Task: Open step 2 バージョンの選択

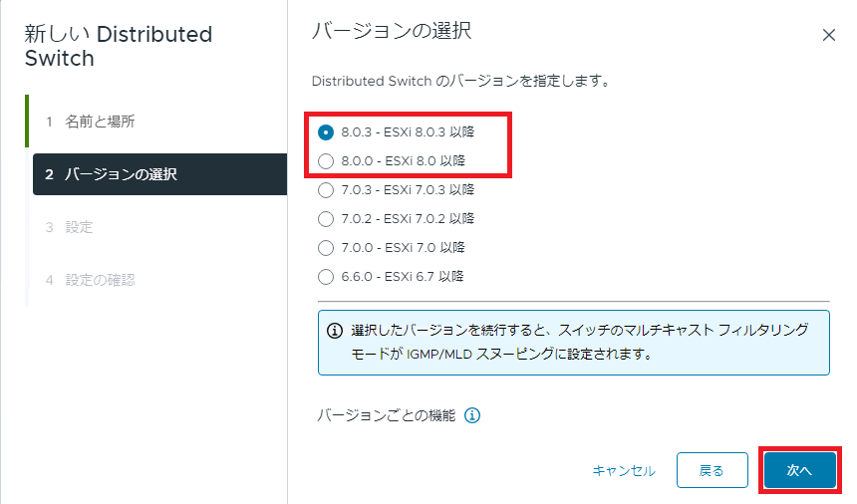Action: 159,174
